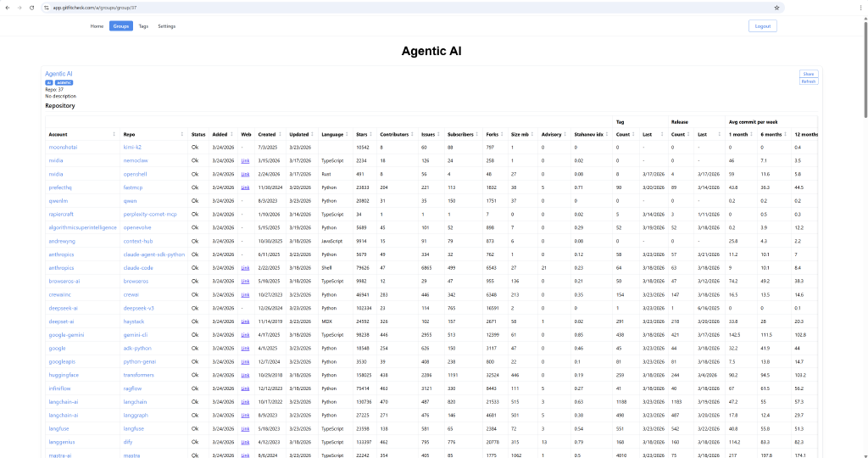Screen dimensions: 868x458
Task: Click the browser forward arrow
Action: pyautogui.click(x=19, y=8)
